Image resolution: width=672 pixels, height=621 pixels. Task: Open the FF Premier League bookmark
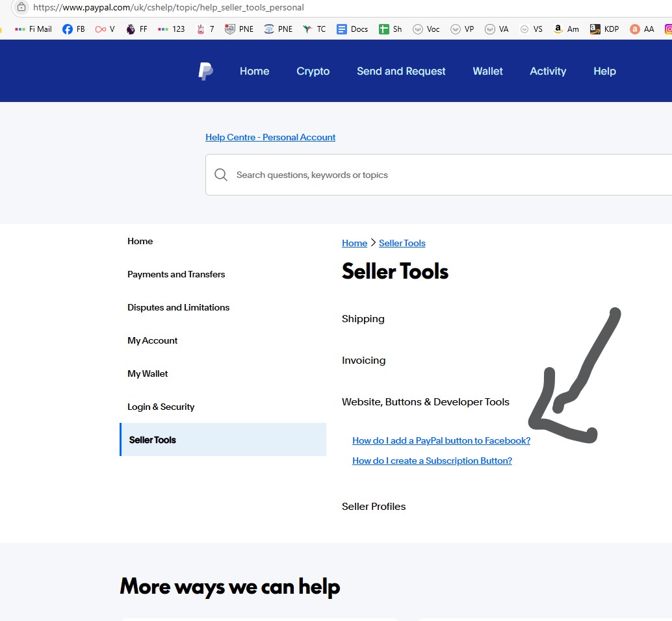click(136, 29)
